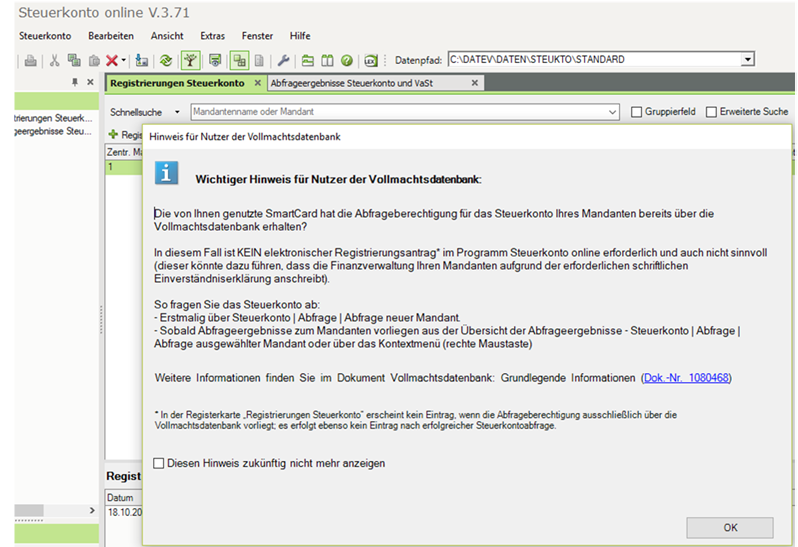
Task: Click the left panel horizontal scrollbar thumb
Action: pos(29,510)
